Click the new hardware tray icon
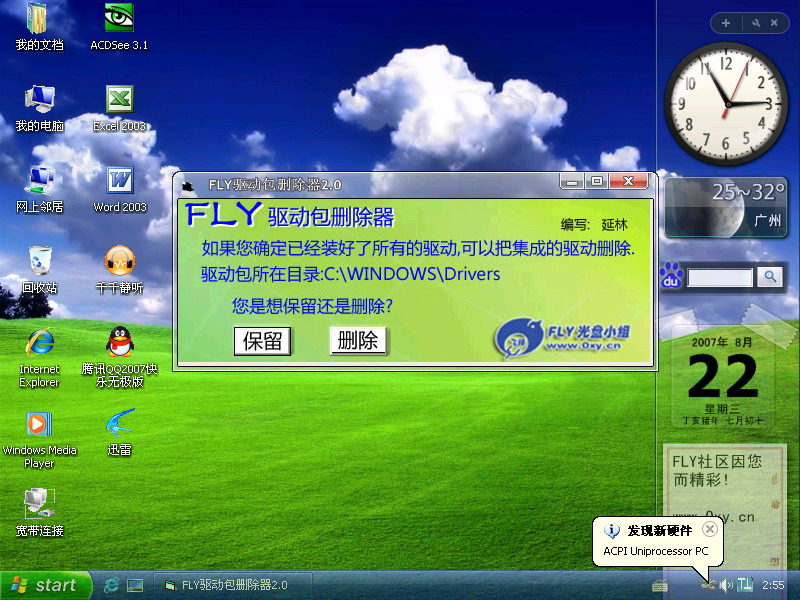The width and height of the screenshot is (800, 600). click(708, 585)
